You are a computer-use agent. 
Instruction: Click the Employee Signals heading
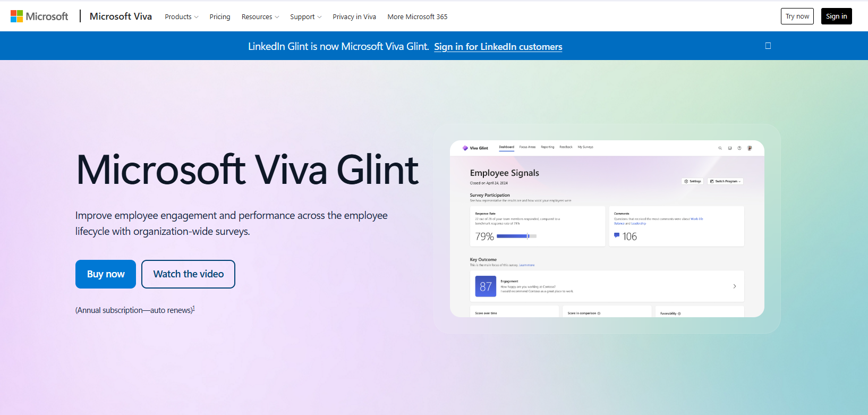[505, 173]
